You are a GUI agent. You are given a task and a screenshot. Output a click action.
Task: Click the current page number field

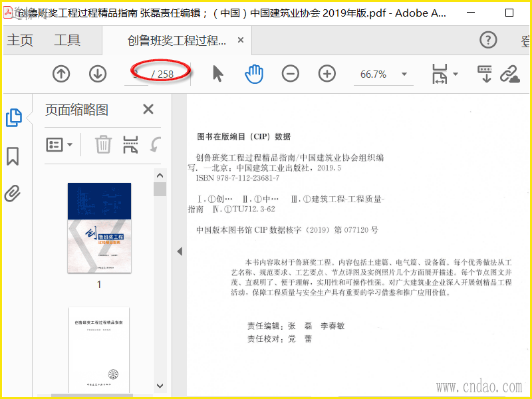point(136,74)
